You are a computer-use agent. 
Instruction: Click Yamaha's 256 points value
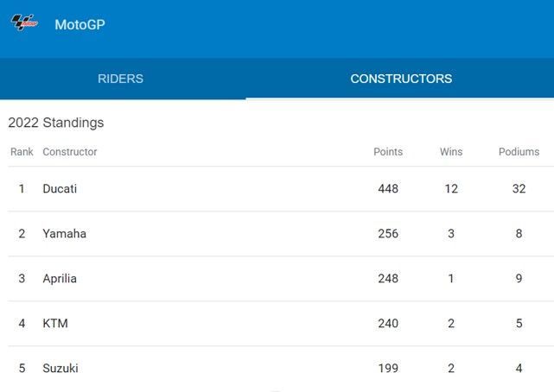(388, 233)
